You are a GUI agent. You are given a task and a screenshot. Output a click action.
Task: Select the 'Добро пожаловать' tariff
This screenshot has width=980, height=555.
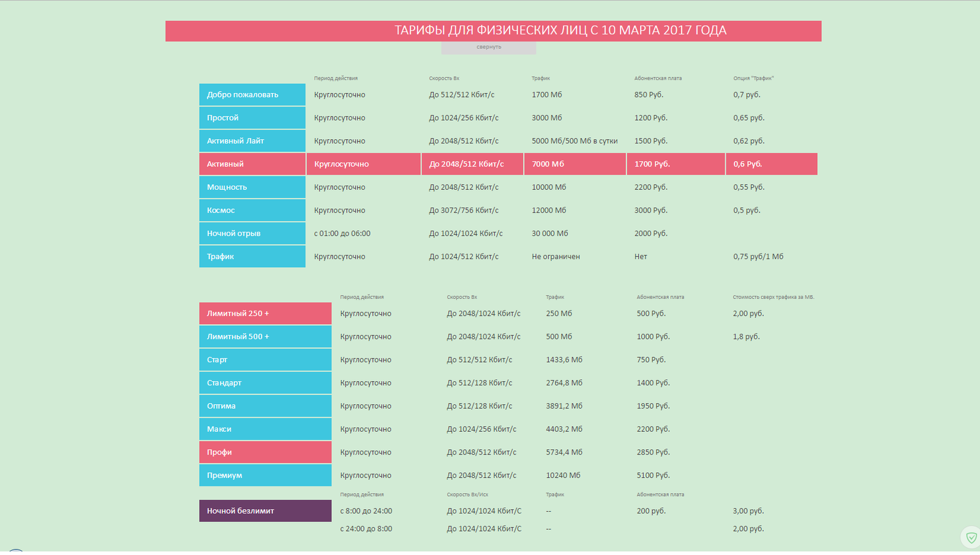(252, 94)
